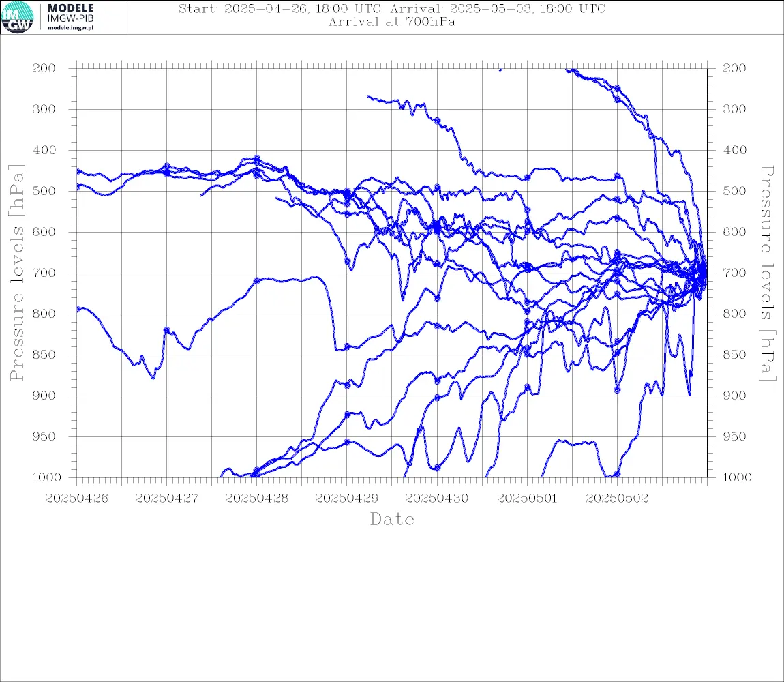Screen dimensions: 784x682
Task: Click the 20250426 date label
Action: click(x=76, y=499)
